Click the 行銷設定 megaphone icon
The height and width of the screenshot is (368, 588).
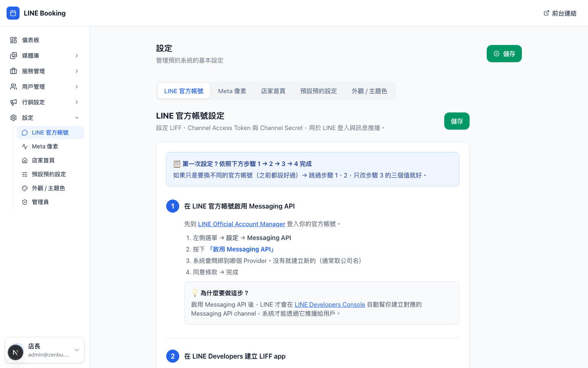click(x=13, y=102)
